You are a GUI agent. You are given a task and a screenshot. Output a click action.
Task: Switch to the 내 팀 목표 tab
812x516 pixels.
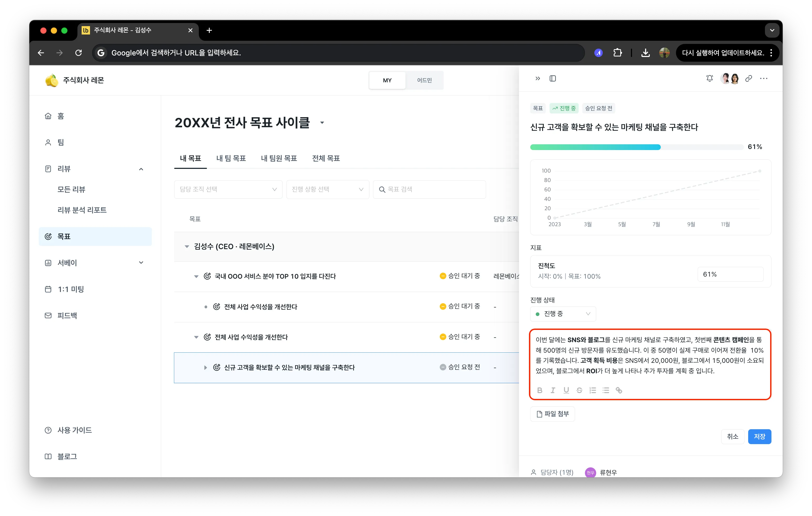pos(231,158)
